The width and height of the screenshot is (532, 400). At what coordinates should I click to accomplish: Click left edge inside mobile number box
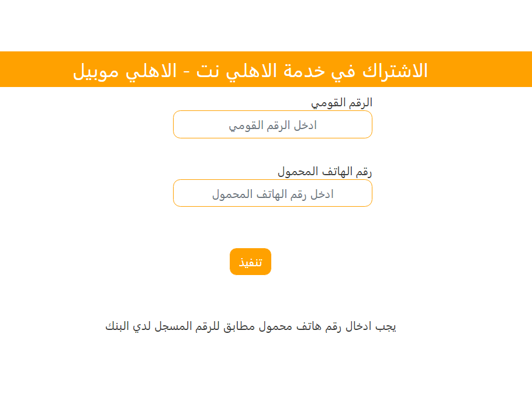(x=182, y=193)
